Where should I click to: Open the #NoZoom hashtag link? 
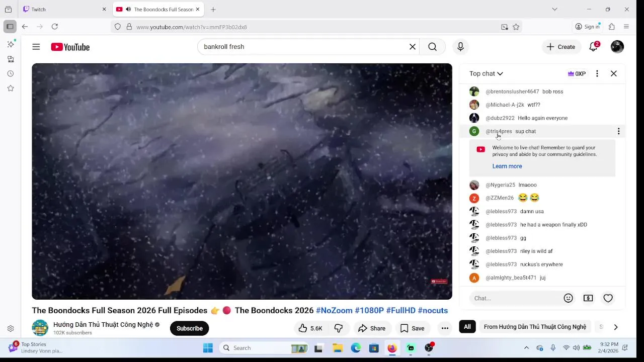pos(334,310)
